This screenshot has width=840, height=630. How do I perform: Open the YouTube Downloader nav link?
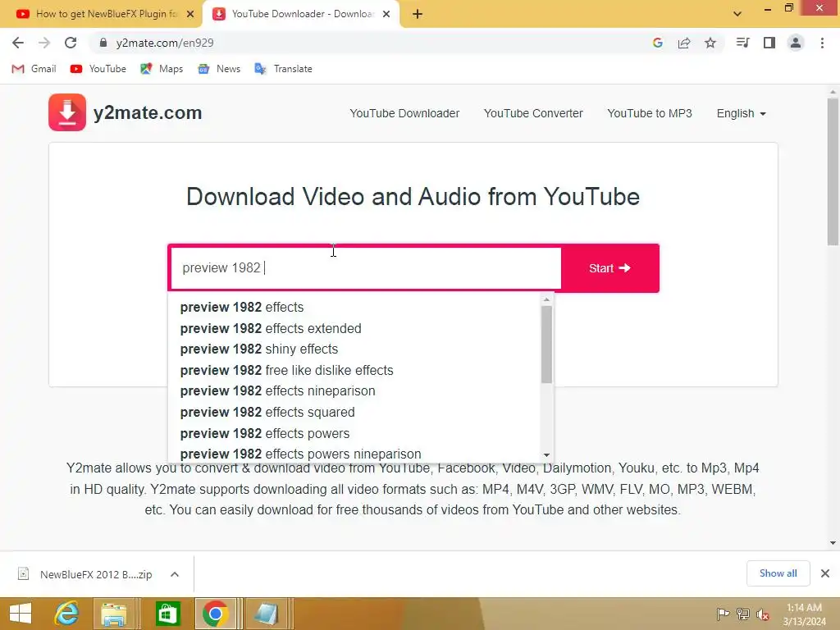(x=404, y=113)
